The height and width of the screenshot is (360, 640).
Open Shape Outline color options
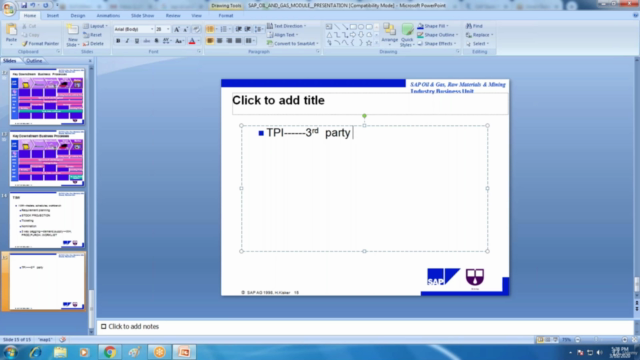pyautogui.click(x=438, y=35)
